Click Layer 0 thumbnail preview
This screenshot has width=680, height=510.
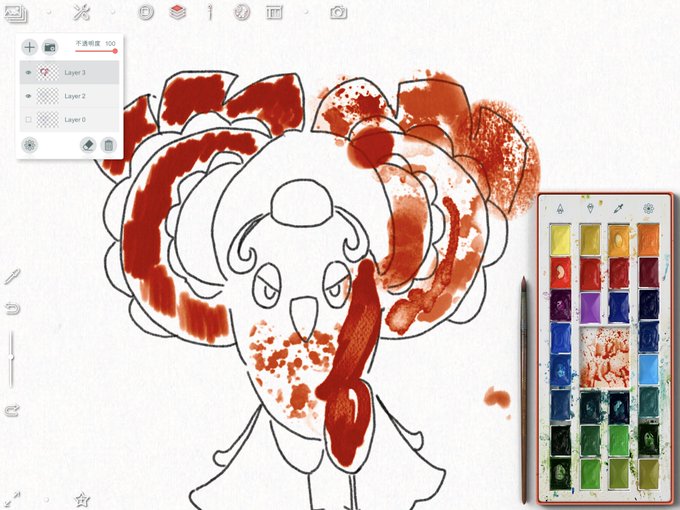(x=48, y=119)
